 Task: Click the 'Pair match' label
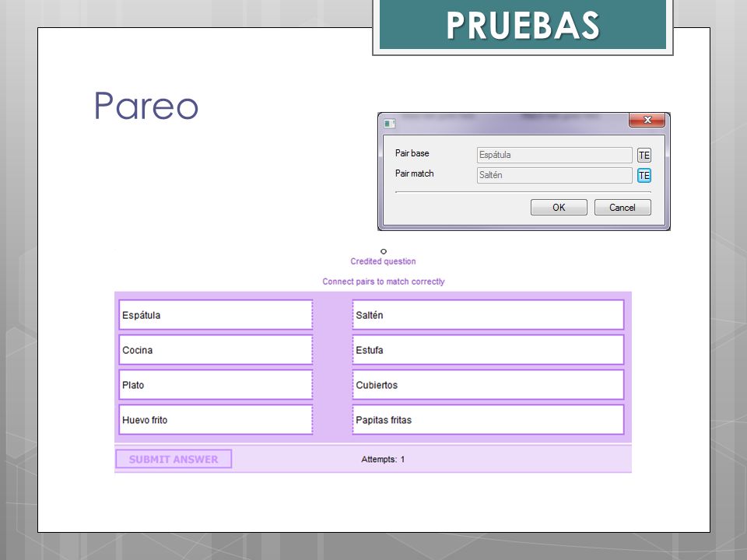click(x=415, y=173)
